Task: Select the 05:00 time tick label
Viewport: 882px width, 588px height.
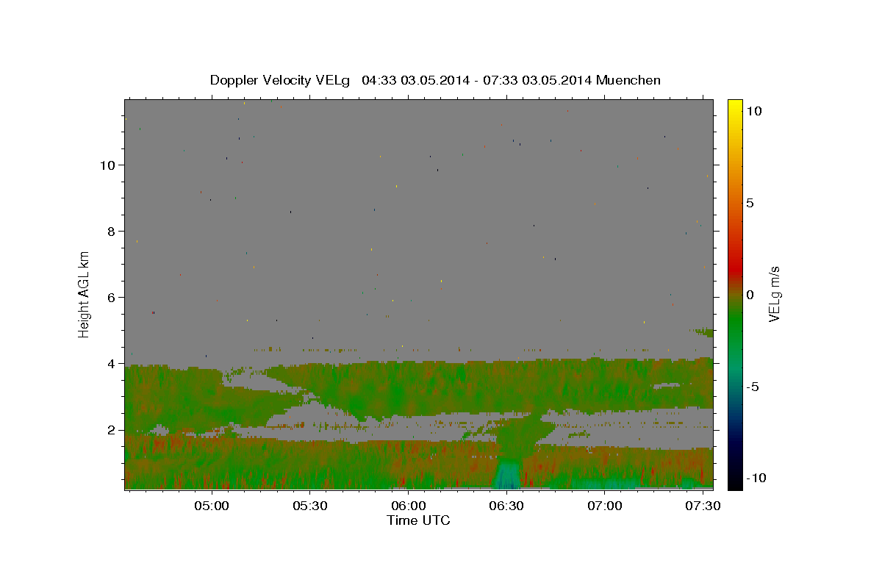Action: coord(212,506)
